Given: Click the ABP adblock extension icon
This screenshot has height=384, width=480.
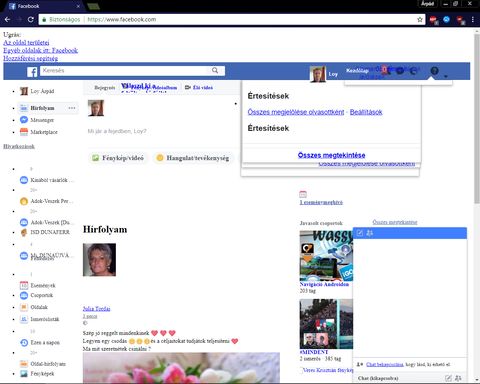Looking at the screenshot, I should tap(433, 20).
